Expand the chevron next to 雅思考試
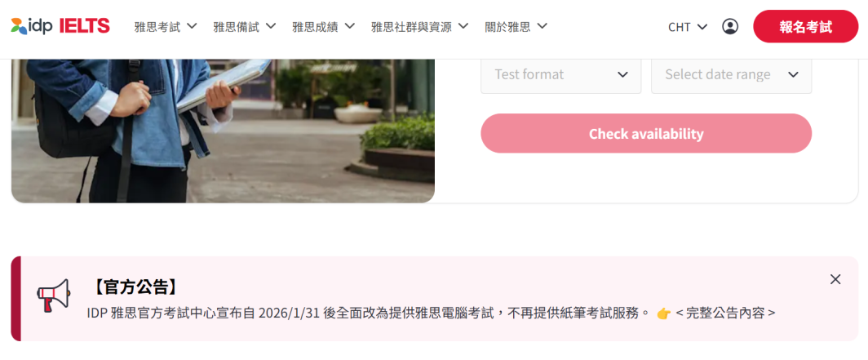The width and height of the screenshot is (868, 360). [x=192, y=26]
